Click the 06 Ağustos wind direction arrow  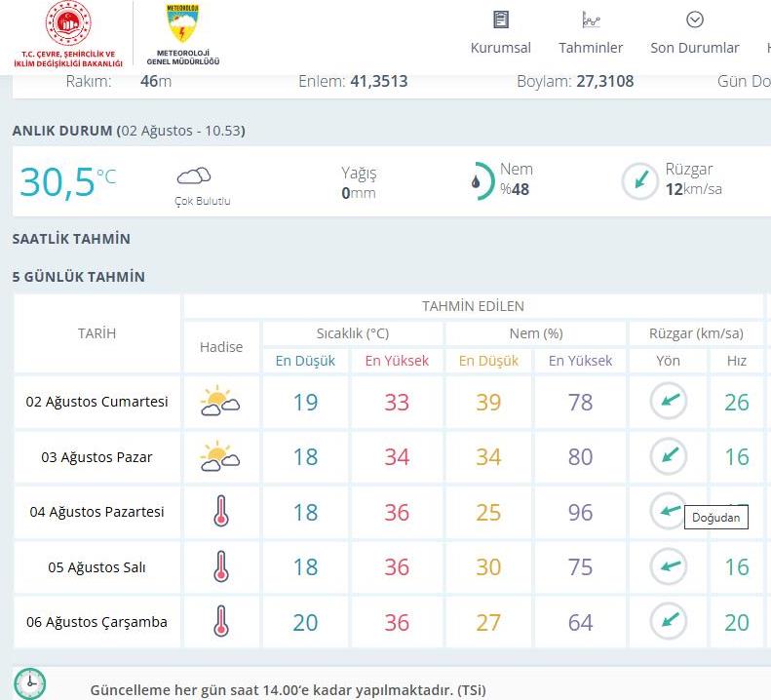669,621
